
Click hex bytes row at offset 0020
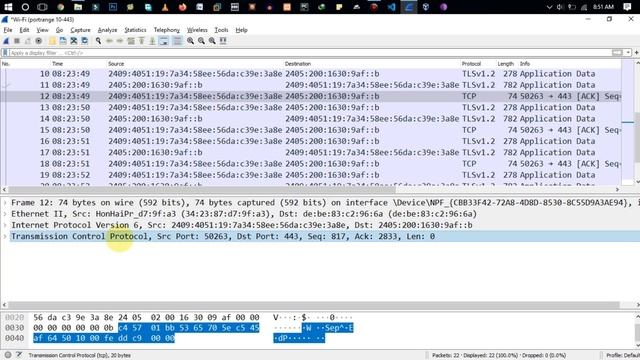click(x=146, y=317)
